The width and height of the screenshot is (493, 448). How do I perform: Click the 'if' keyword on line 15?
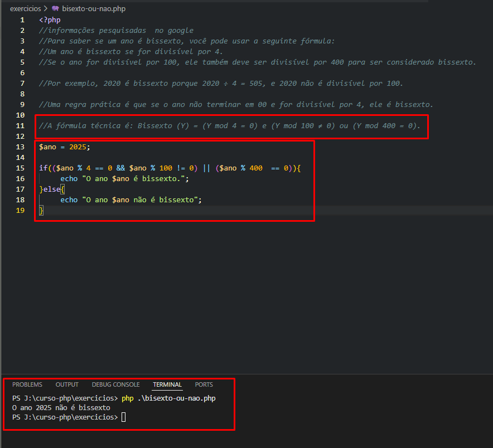coord(43,168)
